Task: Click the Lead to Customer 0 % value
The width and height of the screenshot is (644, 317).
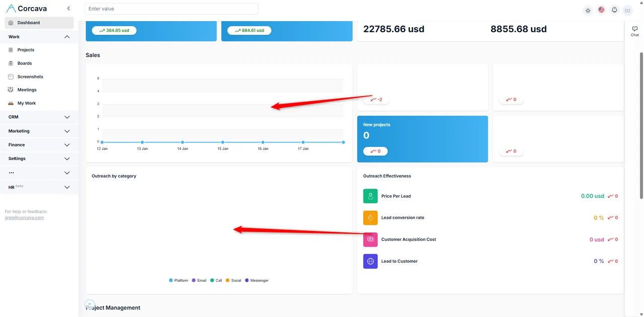Action: [599, 261]
